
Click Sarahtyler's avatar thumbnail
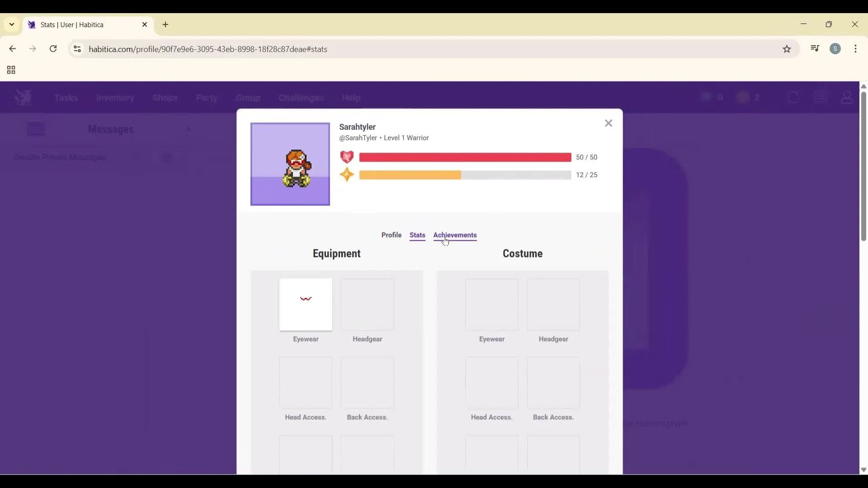click(x=290, y=164)
